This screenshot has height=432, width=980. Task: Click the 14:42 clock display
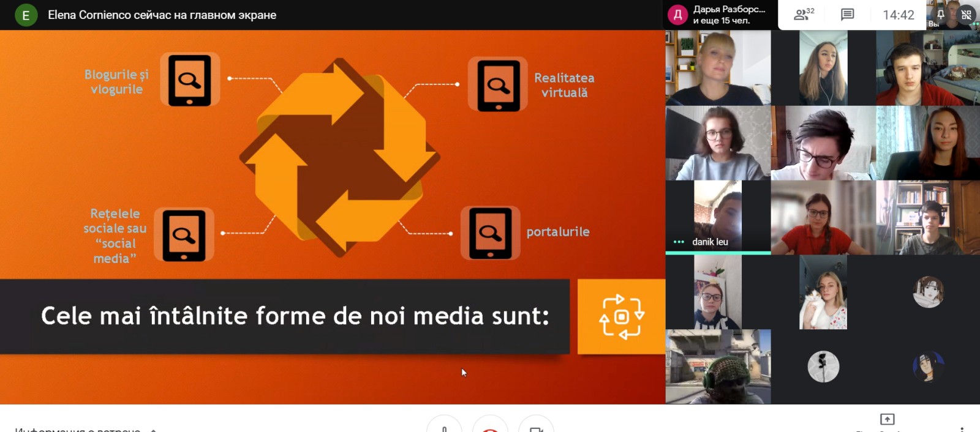tap(898, 15)
